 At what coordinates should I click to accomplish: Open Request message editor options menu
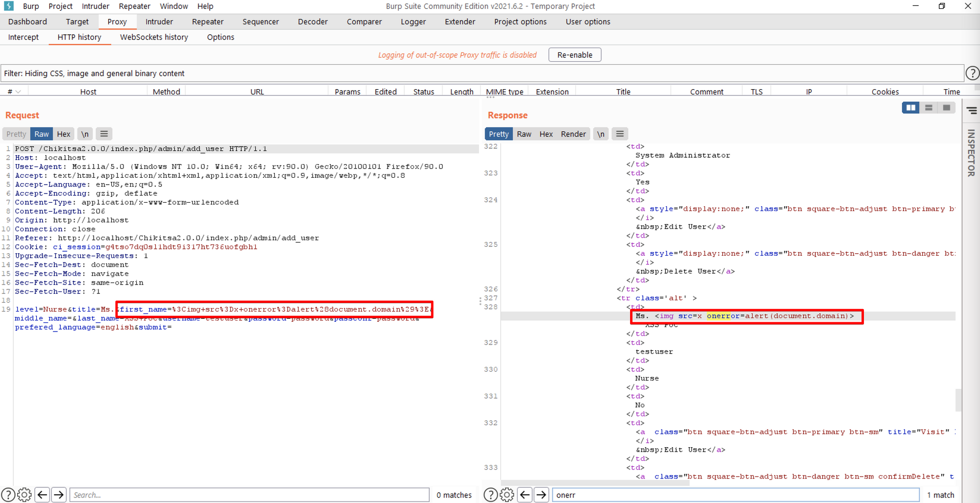tap(104, 134)
